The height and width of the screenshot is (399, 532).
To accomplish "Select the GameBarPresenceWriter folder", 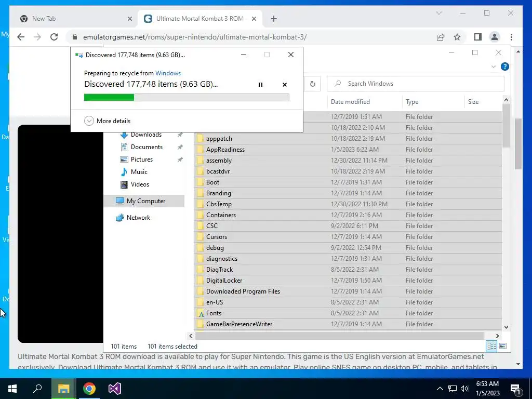I will click(x=348, y=324).
